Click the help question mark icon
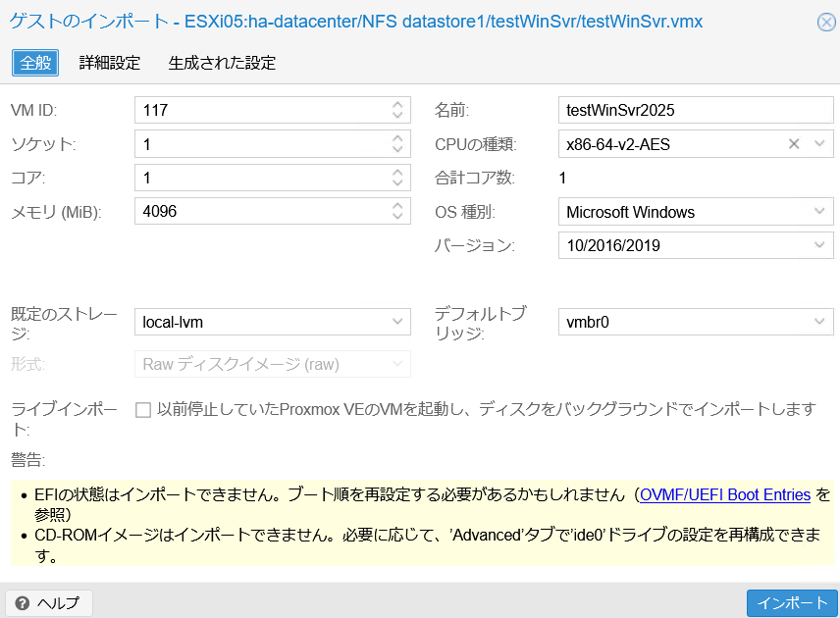The width and height of the screenshot is (840, 618). pos(23,602)
